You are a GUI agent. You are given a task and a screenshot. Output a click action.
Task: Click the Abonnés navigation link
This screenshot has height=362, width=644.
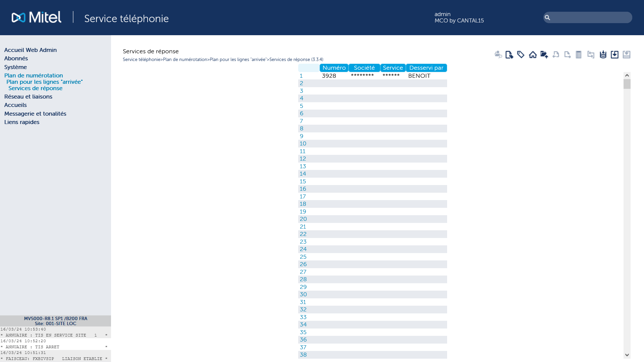(16, 58)
